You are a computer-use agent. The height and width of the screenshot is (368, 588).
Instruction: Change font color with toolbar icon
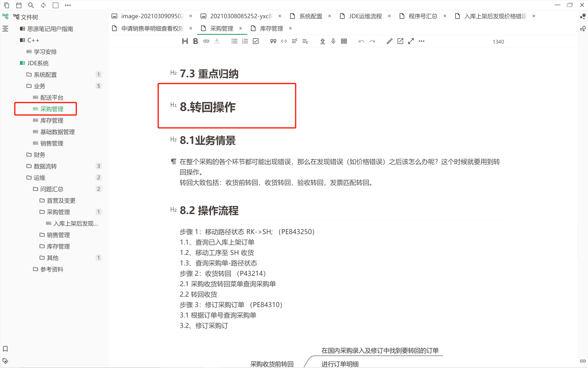pyautogui.click(x=217, y=41)
